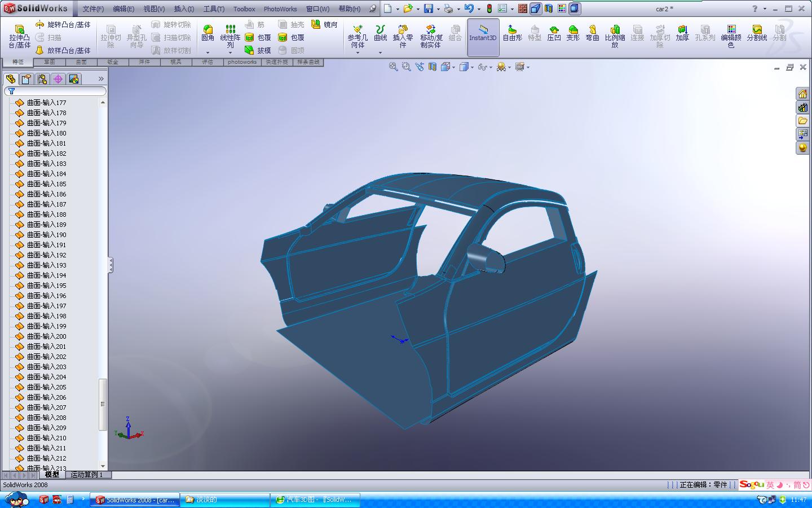Switch to the DimXpertManager panel tab

[58, 79]
